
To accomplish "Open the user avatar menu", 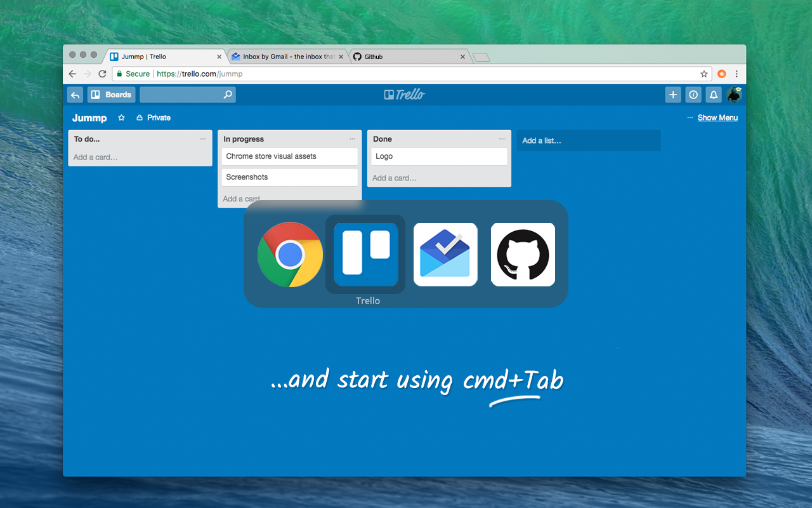I will [734, 95].
